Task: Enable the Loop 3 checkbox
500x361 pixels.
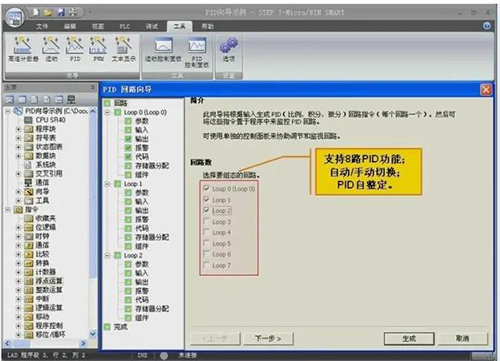Action: pos(207,221)
